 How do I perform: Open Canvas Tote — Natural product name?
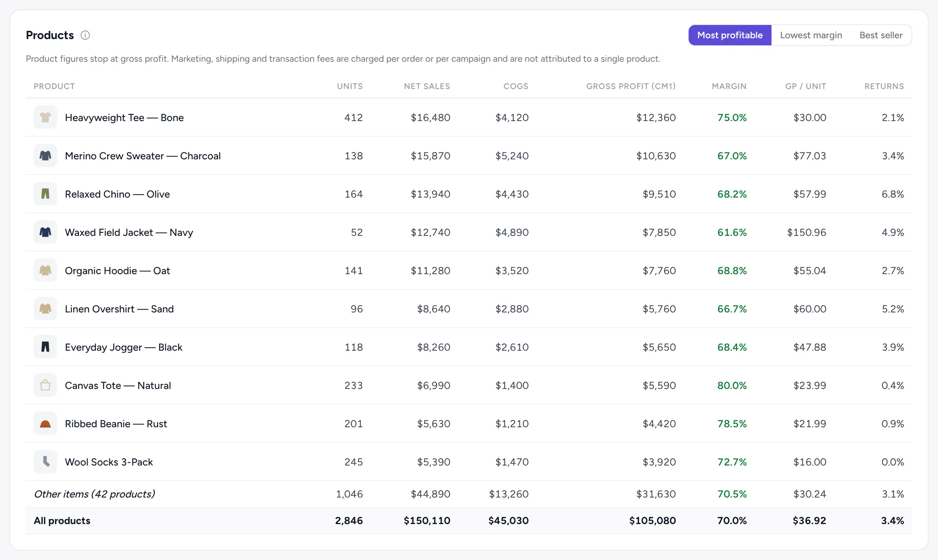118,385
